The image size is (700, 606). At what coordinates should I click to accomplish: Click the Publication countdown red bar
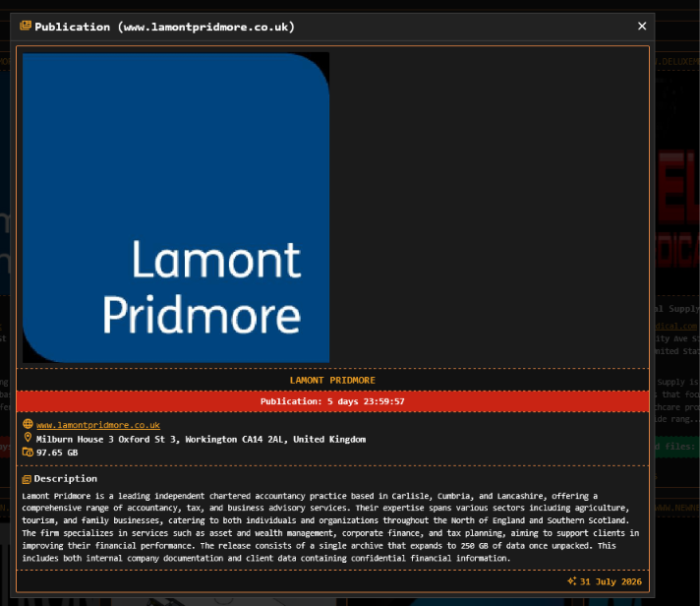point(332,401)
